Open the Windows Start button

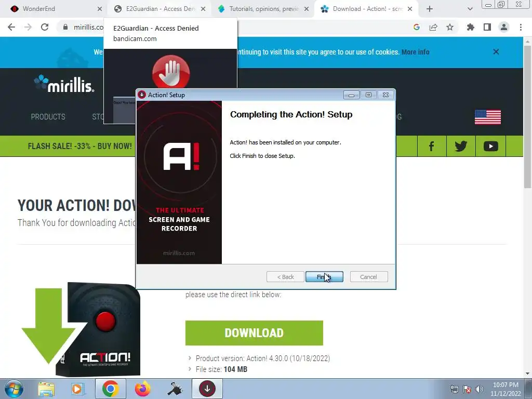click(x=14, y=389)
